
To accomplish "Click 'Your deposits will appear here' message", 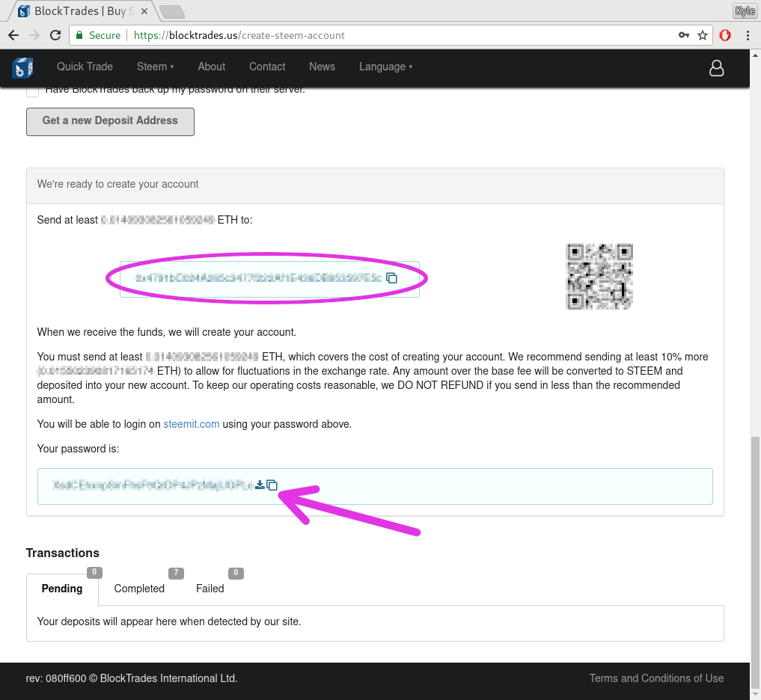I will point(169,621).
